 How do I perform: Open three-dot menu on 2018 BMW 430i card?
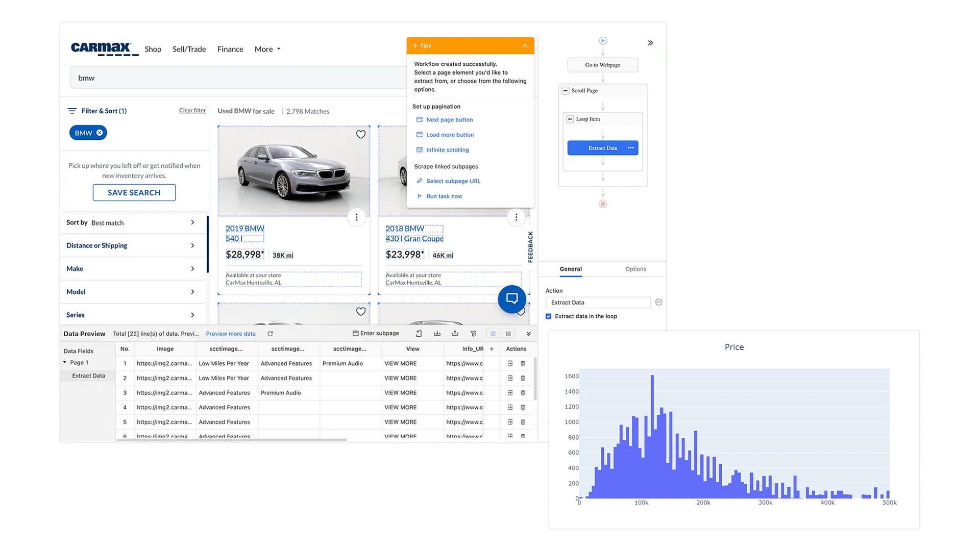pyautogui.click(x=516, y=217)
